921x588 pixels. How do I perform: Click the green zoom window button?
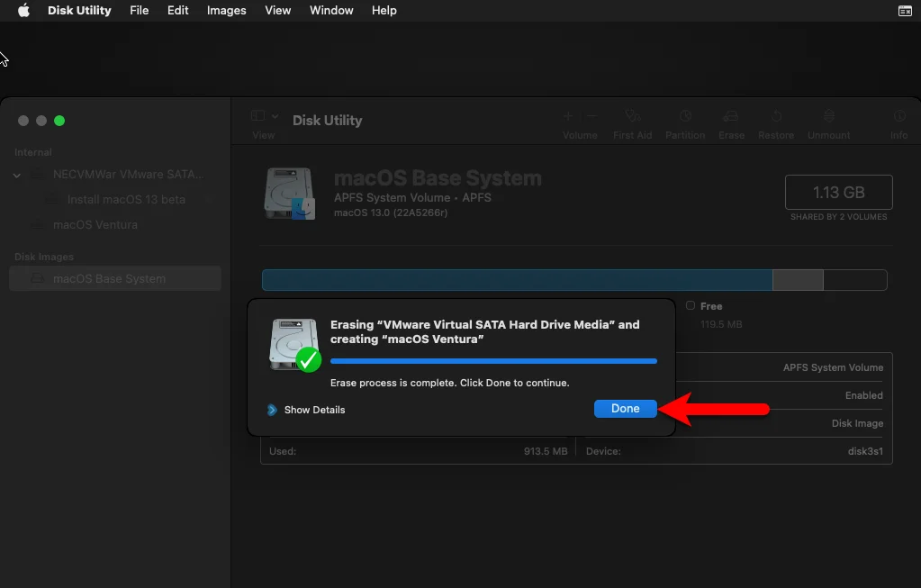click(59, 121)
